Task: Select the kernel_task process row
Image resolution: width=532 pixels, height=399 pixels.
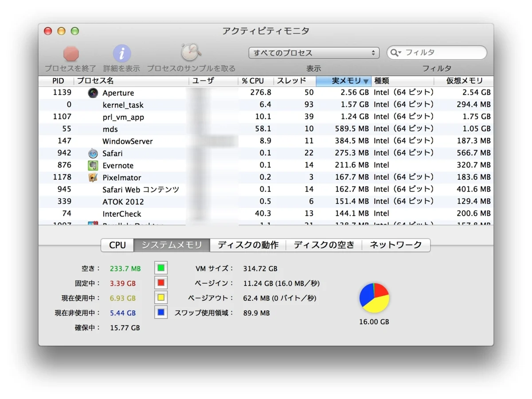Action: [266, 105]
